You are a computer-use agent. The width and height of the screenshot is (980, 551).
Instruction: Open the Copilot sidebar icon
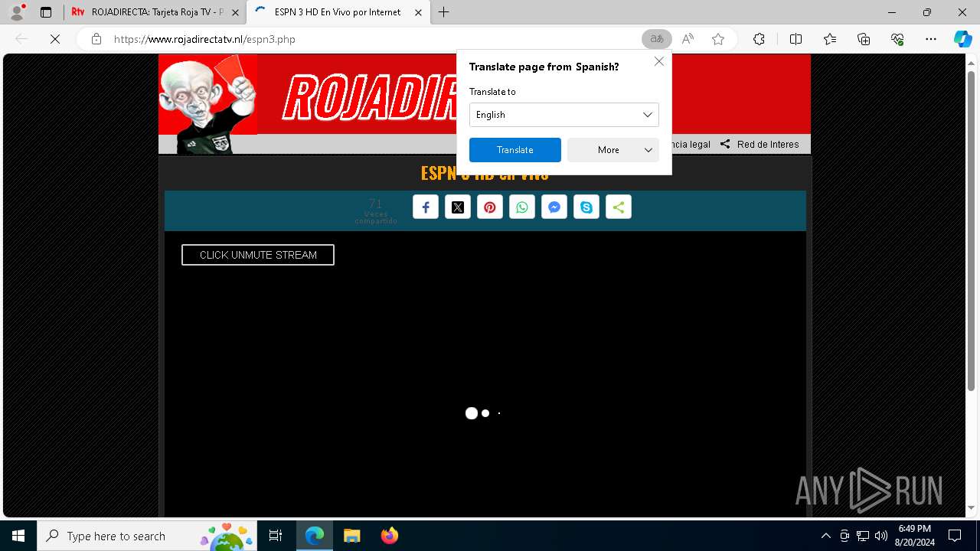pyautogui.click(x=962, y=39)
